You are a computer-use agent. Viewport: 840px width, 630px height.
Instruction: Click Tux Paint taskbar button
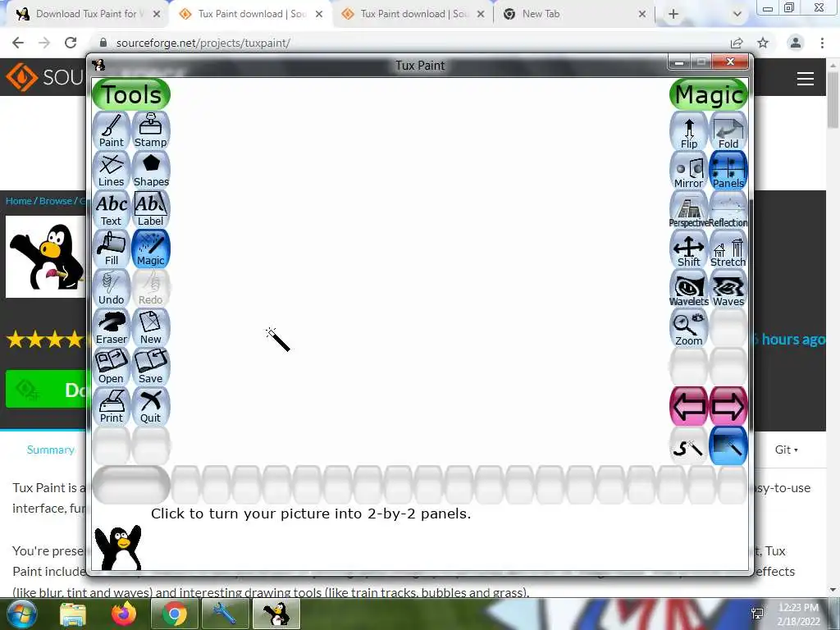click(276, 614)
